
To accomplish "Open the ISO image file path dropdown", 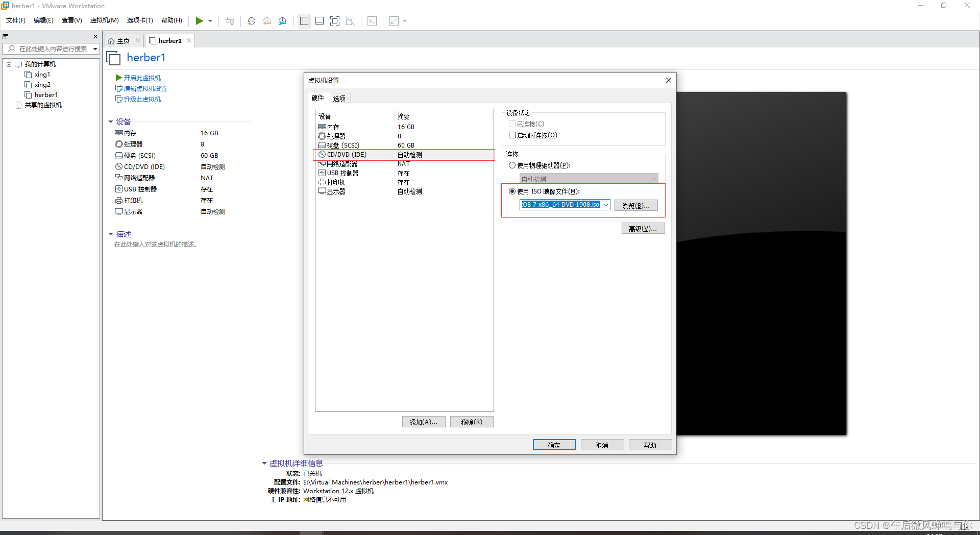I will pos(606,205).
